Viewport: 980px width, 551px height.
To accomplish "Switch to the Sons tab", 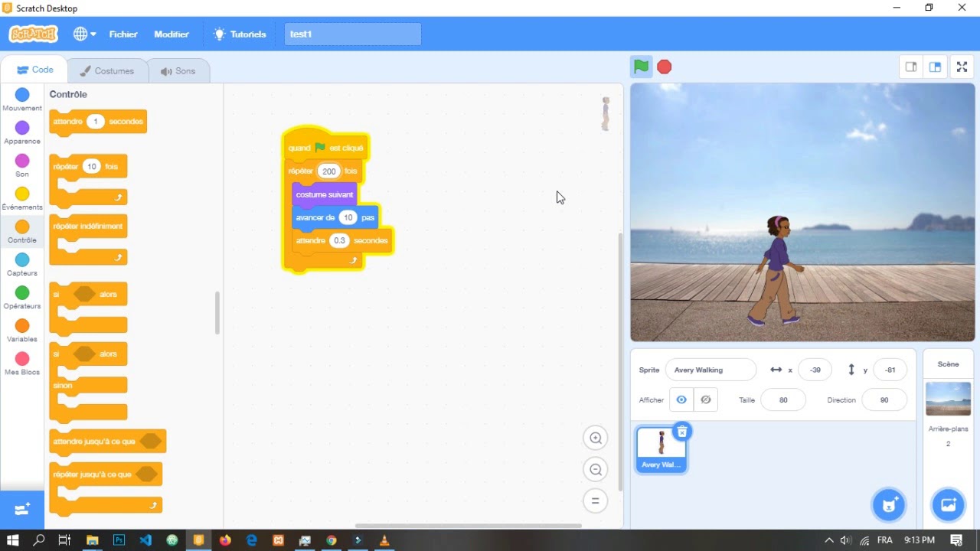I will [178, 70].
